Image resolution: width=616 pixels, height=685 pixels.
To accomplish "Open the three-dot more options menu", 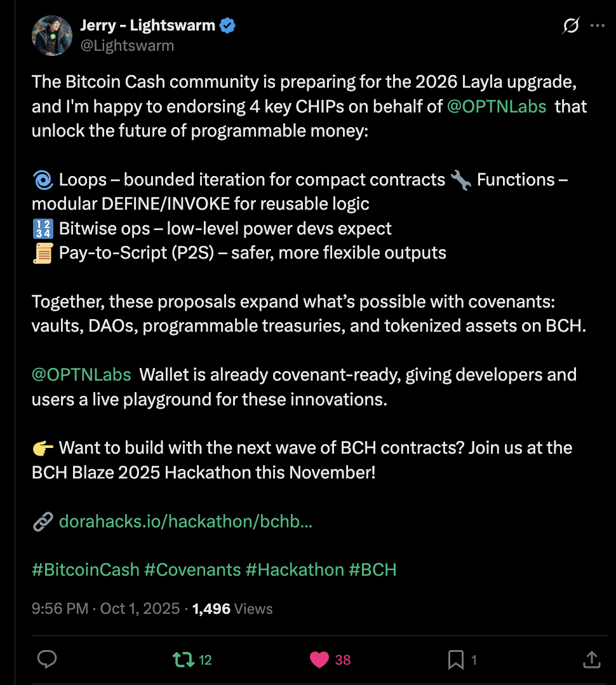I will 598,26.
